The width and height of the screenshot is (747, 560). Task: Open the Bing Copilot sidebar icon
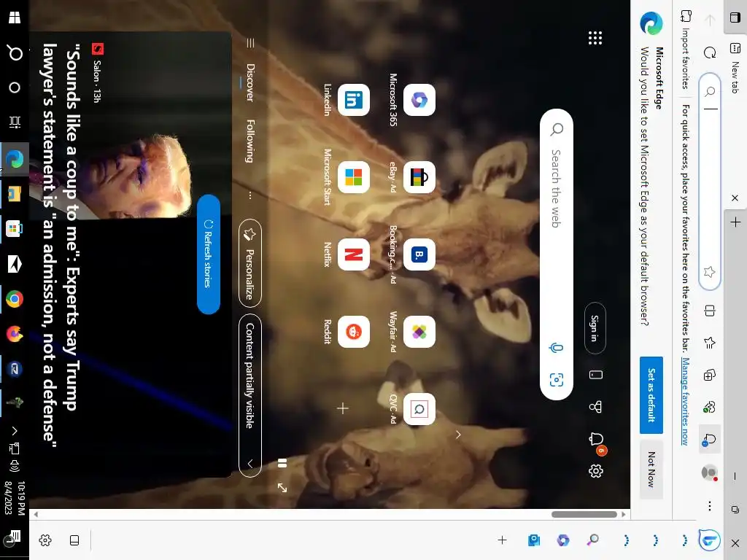(709, 540)
